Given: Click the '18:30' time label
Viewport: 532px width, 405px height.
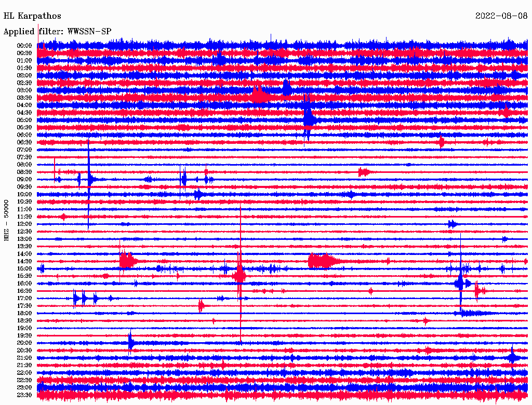Looking at the screenshot, I should [24, 321].
